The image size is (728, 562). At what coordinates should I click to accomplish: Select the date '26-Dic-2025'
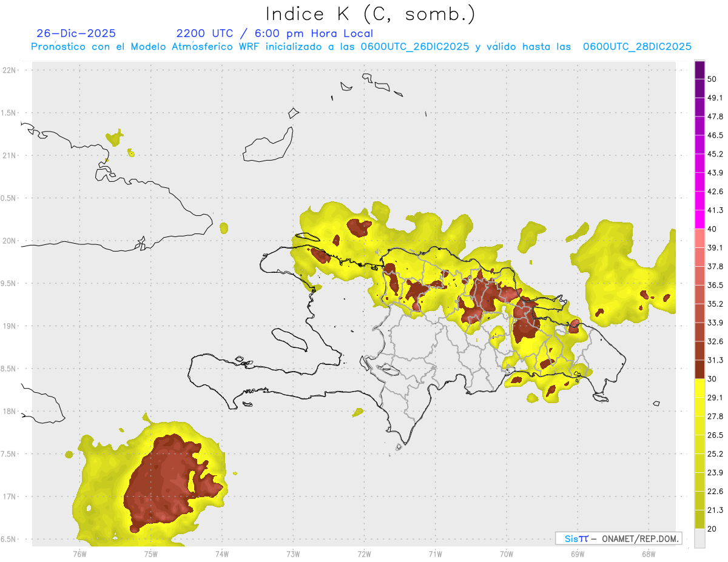76,33
